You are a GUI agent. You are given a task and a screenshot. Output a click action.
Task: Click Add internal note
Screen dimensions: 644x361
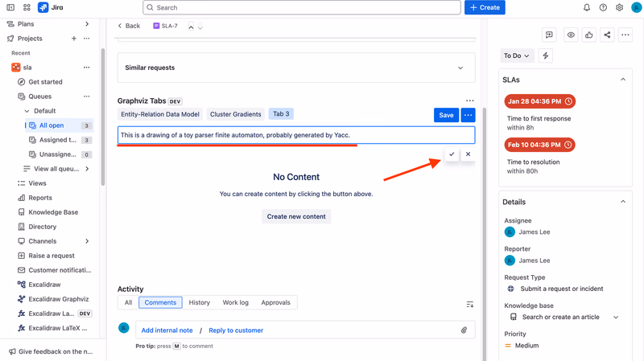167,330
